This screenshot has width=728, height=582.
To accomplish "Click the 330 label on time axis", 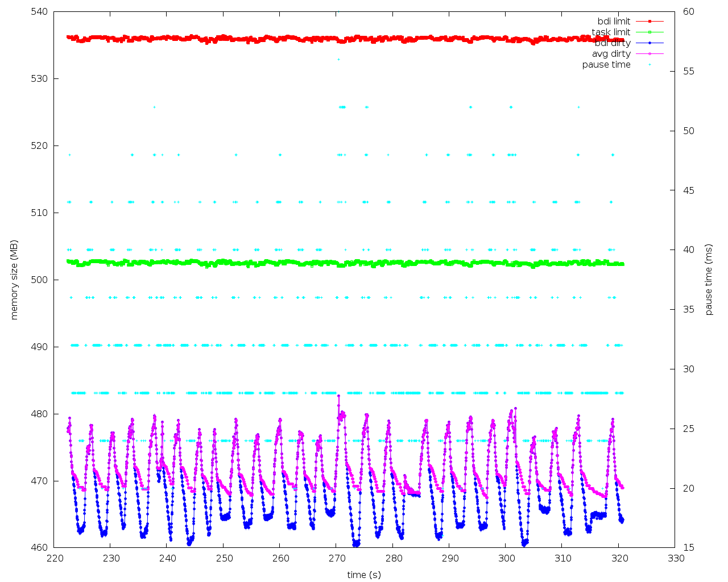I will 675,559.
